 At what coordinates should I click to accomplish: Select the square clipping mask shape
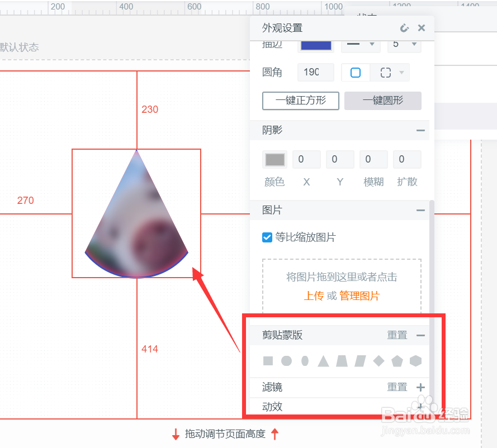(x=268, y=361)
